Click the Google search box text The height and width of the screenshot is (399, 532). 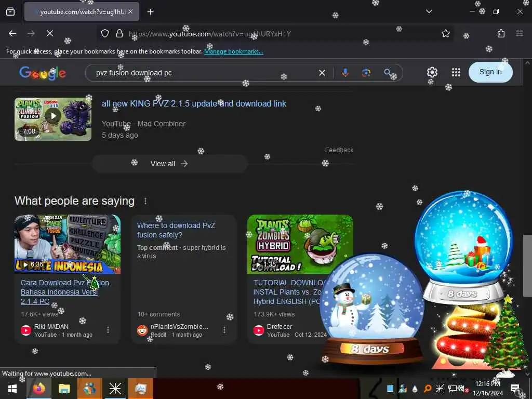(x=134, y=73)
